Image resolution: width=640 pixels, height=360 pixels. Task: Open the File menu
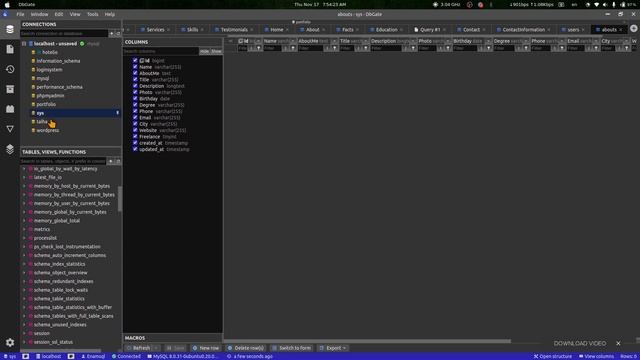click(20, 14)
